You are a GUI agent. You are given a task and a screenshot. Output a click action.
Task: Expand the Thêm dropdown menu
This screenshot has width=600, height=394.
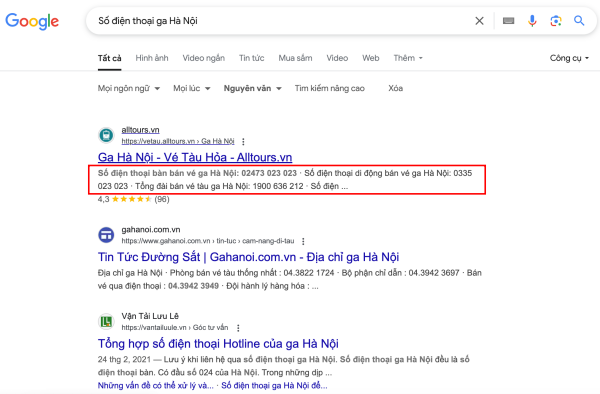[408, 58]
